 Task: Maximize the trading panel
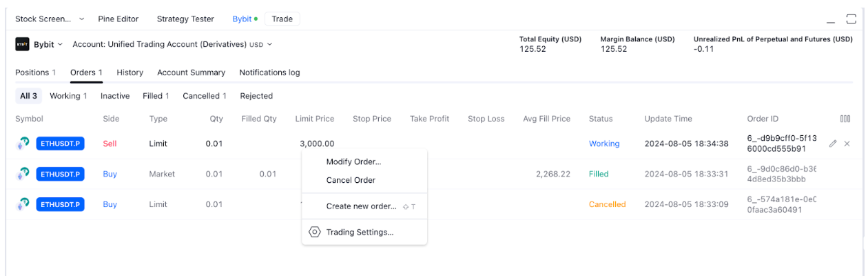coord(851,19)
